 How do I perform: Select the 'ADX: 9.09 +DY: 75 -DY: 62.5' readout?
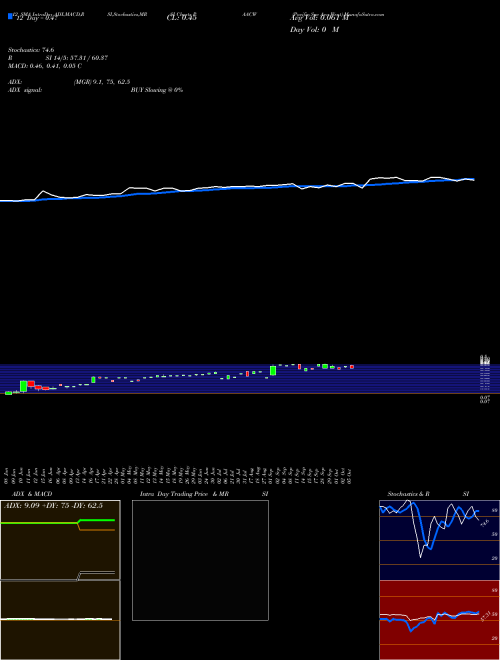(x=53, y=506)
